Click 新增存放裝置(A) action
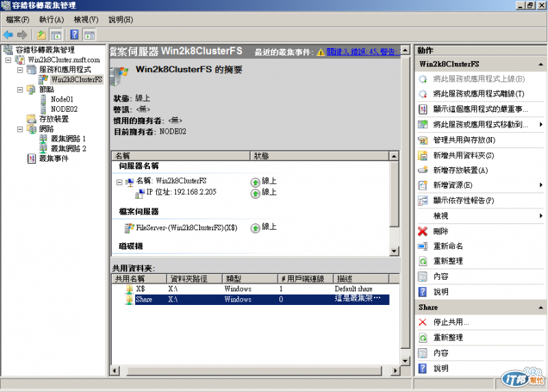Viewport: 548px width, 392px height. [x=460, y=170]
